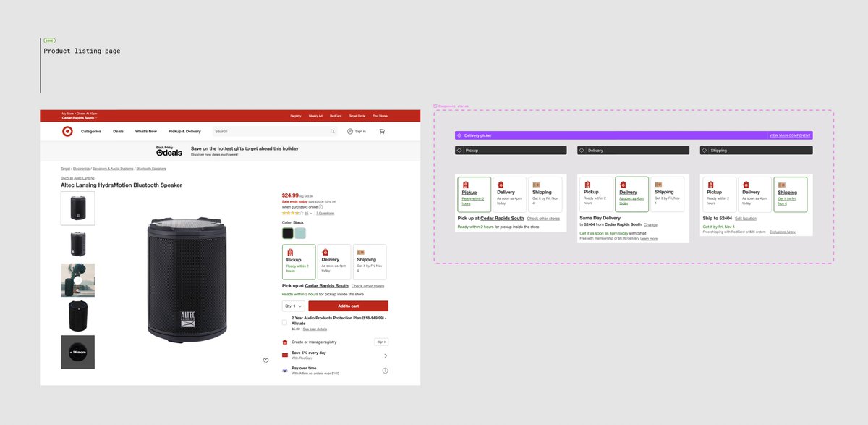Click the info icon beside When purchased online
Viewport: 868px width, 425px height.
[320, 207]
